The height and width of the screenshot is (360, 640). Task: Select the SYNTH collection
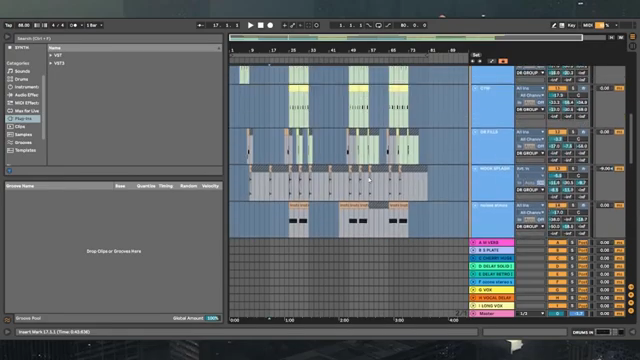22,48
